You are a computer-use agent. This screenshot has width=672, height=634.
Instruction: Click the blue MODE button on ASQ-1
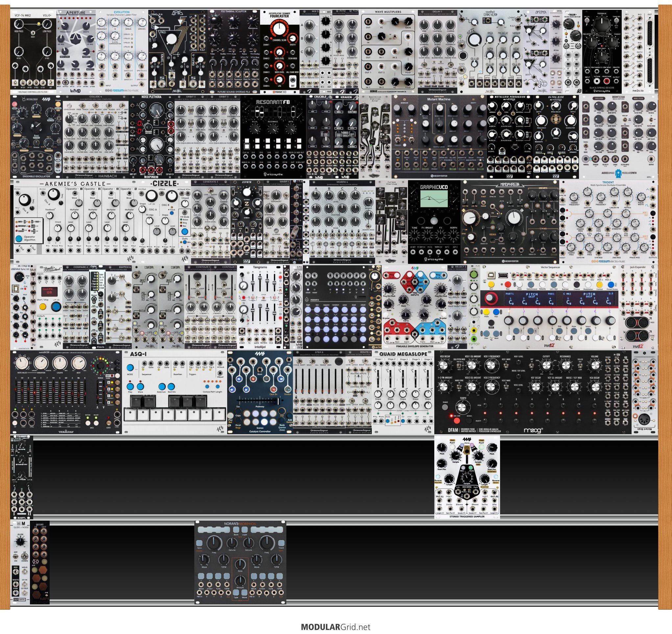[x=130, y=367]
